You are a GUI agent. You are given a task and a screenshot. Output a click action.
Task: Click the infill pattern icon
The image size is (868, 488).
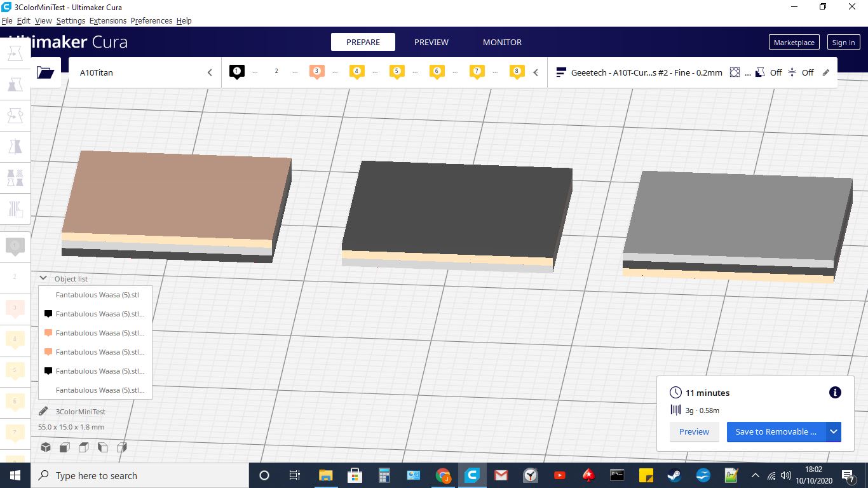[735, 72]
